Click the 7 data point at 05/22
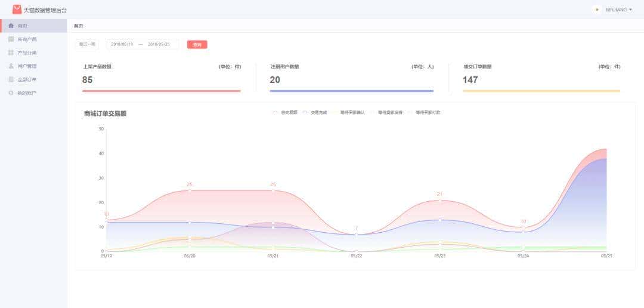644x308 pixels. tap(357, 235)
